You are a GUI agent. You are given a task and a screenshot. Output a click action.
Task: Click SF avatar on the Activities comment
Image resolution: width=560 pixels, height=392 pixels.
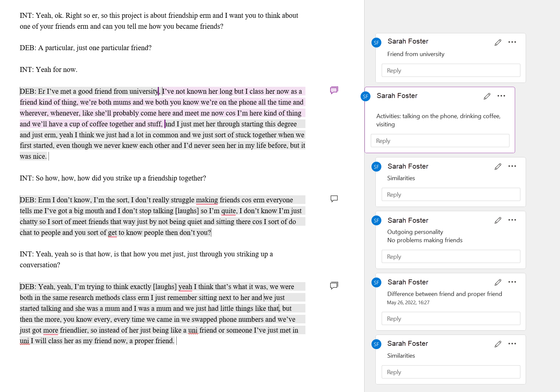pos(366,97)
